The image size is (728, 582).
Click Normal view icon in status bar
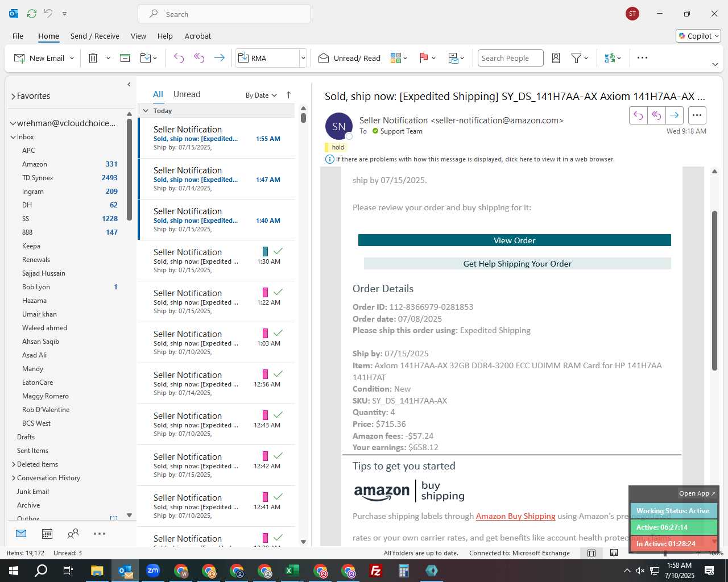(591, 553)
